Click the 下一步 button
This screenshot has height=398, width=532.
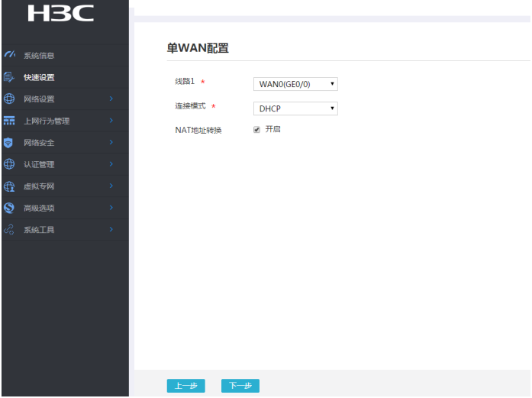240,386
